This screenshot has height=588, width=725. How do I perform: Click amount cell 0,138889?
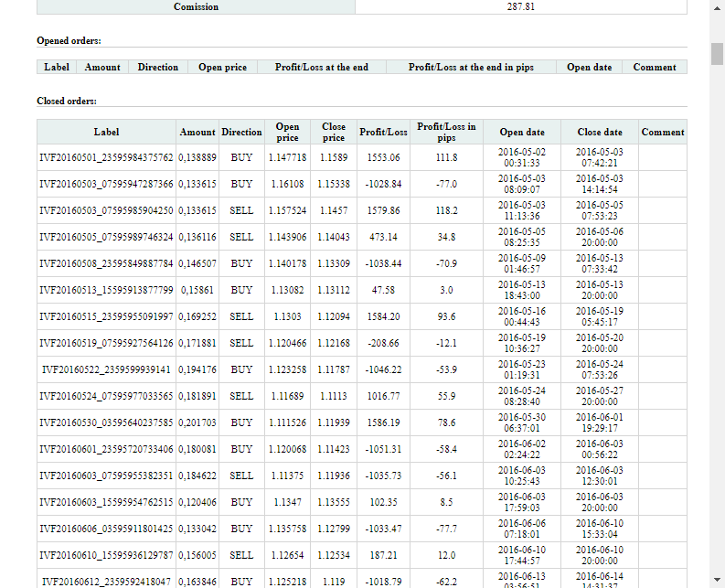coord(197,157)
